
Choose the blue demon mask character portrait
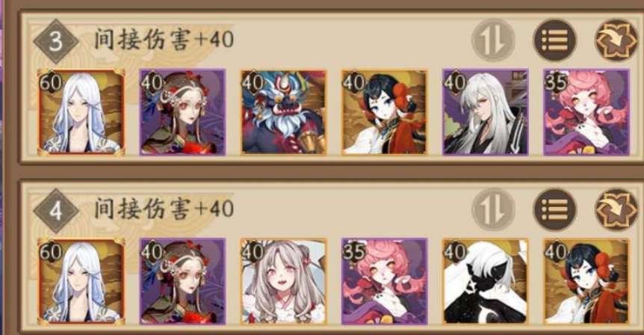283,112
